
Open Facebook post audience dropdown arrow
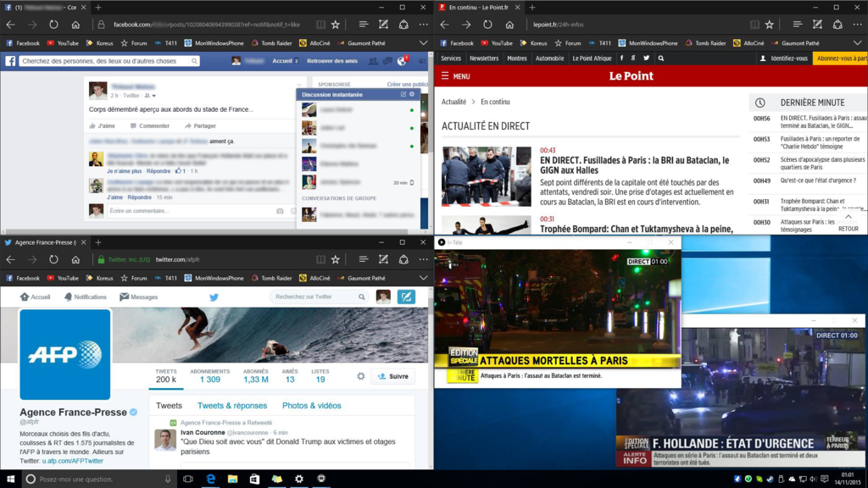(x=154, y=96)
